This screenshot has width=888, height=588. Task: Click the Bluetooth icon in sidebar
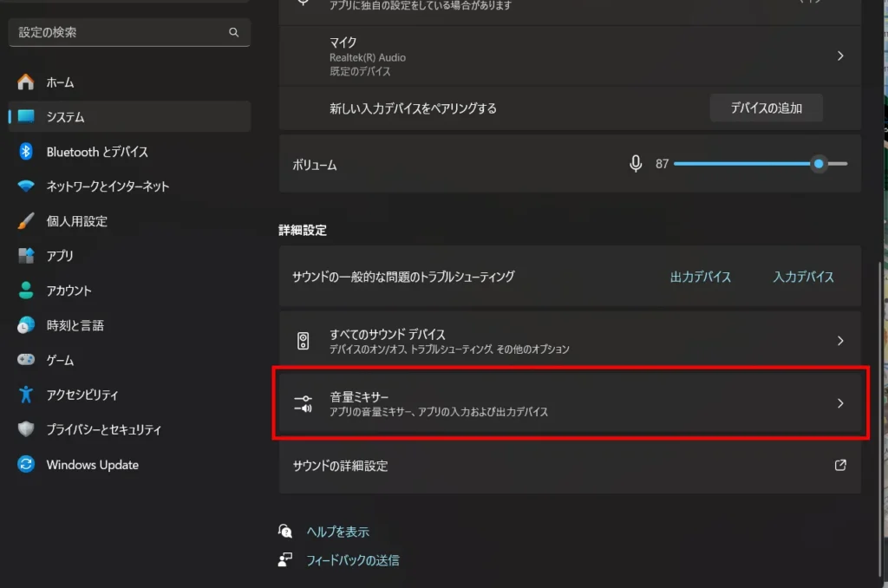coord(26,152)
